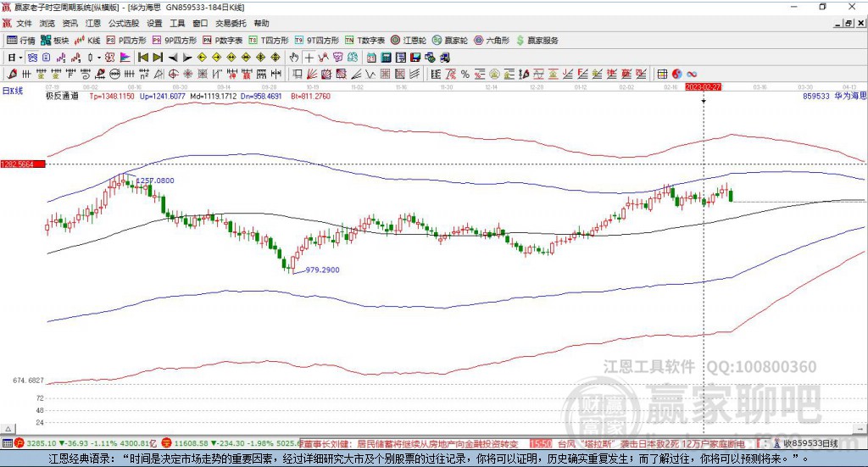The width and height of the screenshot is (868, 467).
Task: Open the 赢家轮 wheel tool
Action: tap(450, 41)
